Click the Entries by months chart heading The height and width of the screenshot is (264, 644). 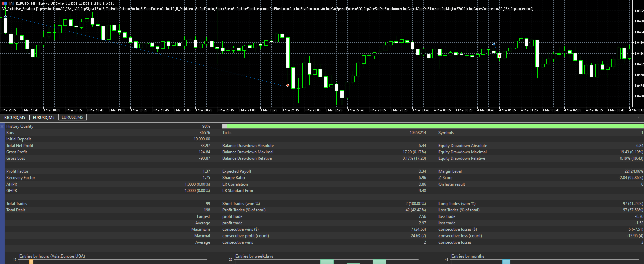click(468, 256)
